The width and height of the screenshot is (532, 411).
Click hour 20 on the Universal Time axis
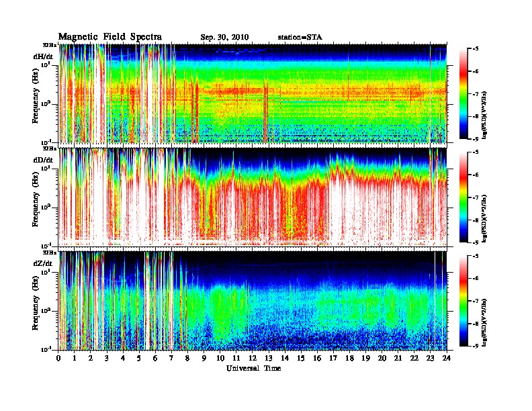[x=382, y=359]
